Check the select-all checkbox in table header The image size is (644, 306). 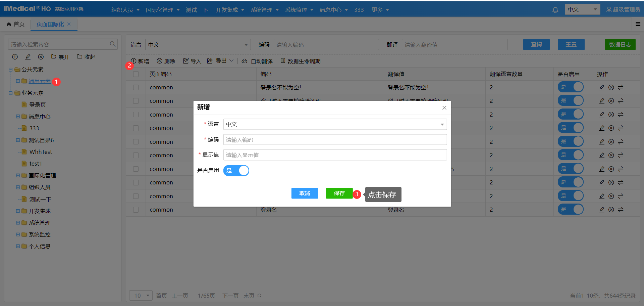pyautogui.click(x=136, y=74)
